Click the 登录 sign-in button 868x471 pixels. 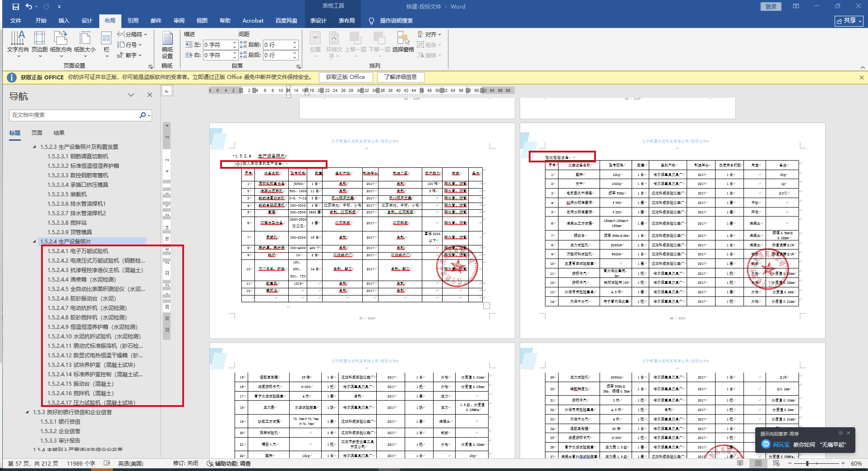pyautogui.click(x=771, y=6)
